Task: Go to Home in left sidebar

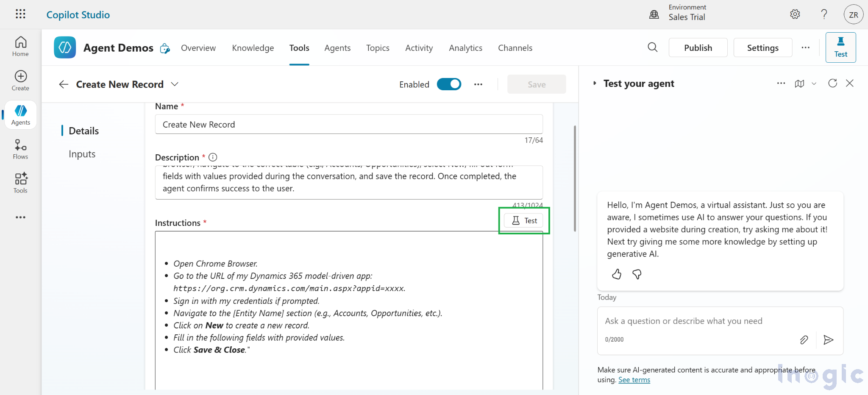Action: [x=20, y=46]
